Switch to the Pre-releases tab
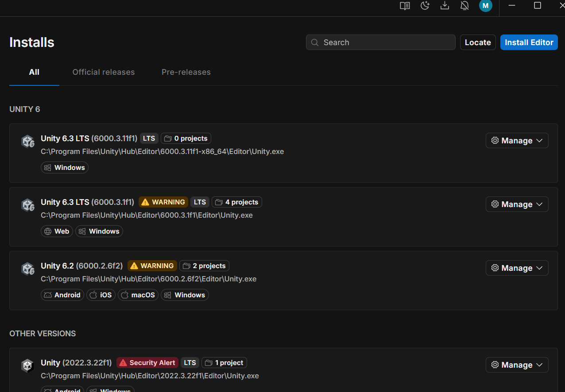The height and width of the screenshot is (392, 565). click(186, 72)
